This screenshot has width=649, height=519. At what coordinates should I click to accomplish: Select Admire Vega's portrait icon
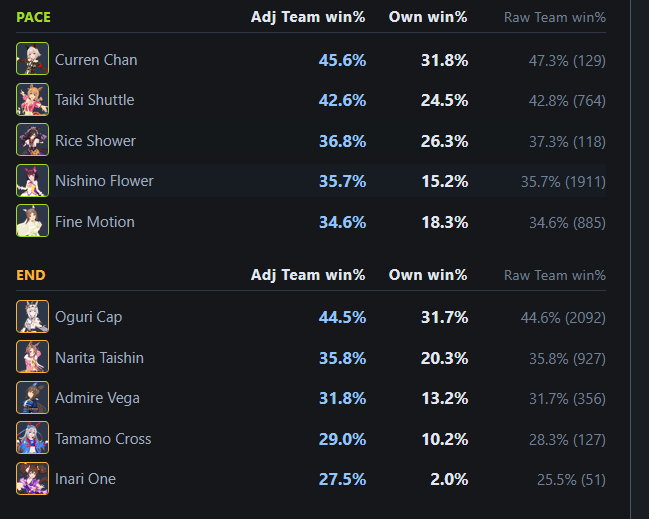pyautogui.click(x=32, y=397)
